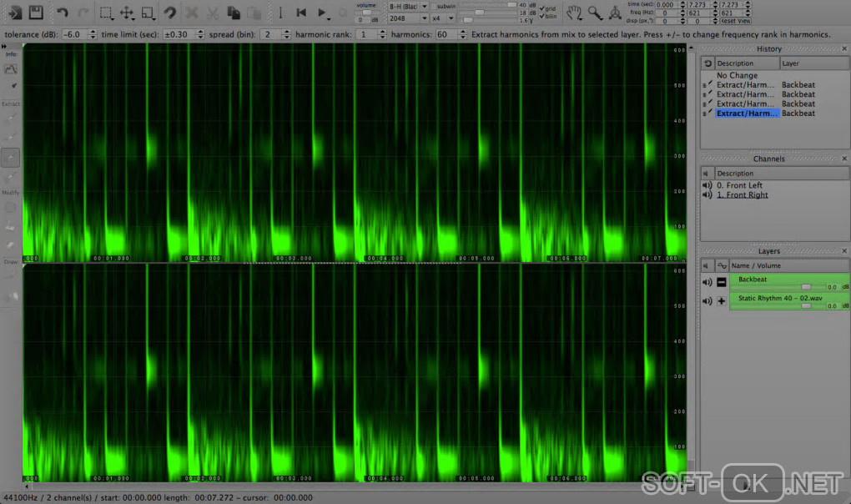
Task: Mute the Front Left channel
Action: (707, 185)
